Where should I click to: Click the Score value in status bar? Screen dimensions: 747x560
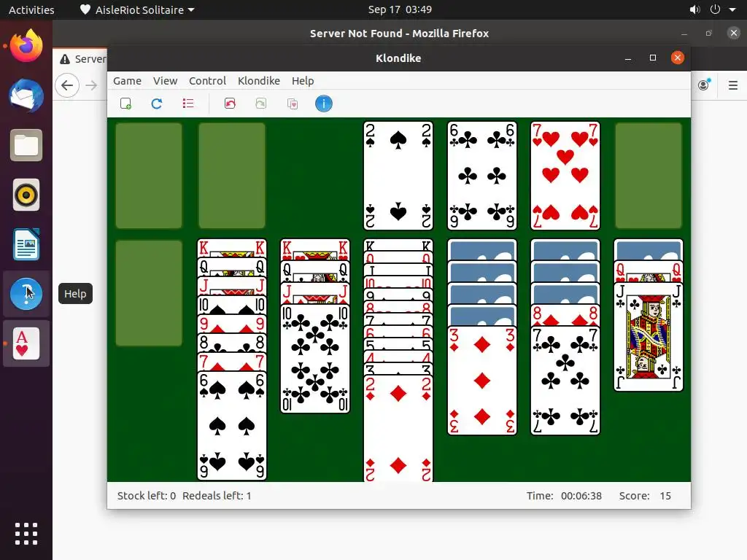tap(665, 496)
